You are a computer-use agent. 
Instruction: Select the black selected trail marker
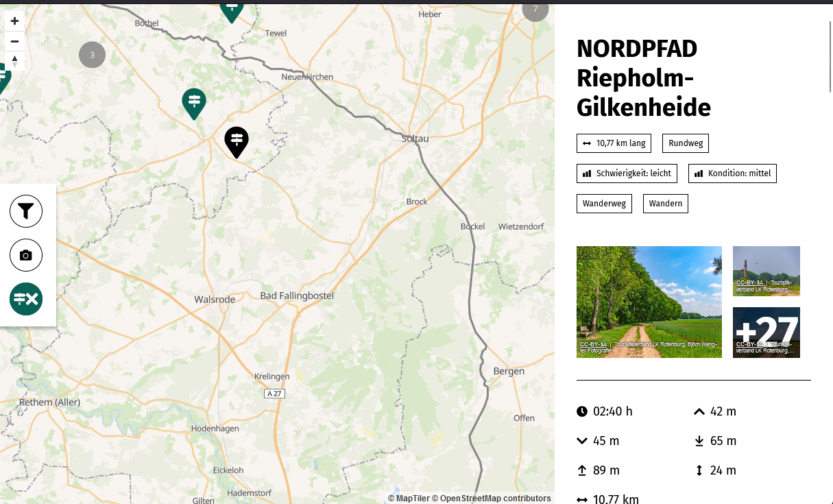tap(237, 142)
